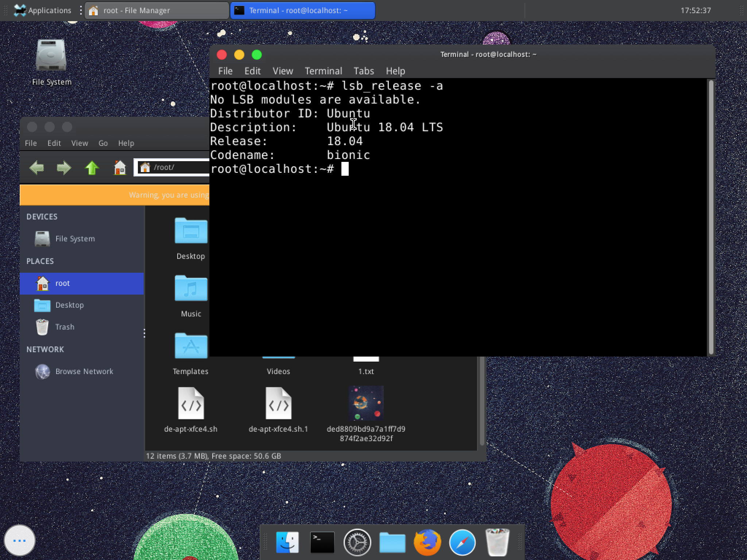The image size is (747, 560).
Task: Go up to the parent folder with the green arrow
Action: click(92, 168)
